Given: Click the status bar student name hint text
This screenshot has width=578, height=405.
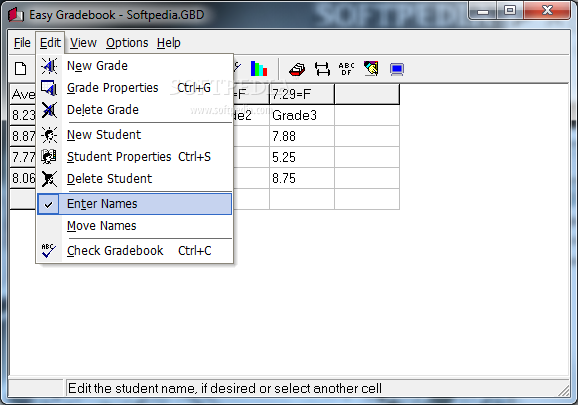Looking at the screenshot, I should (225, 388).
